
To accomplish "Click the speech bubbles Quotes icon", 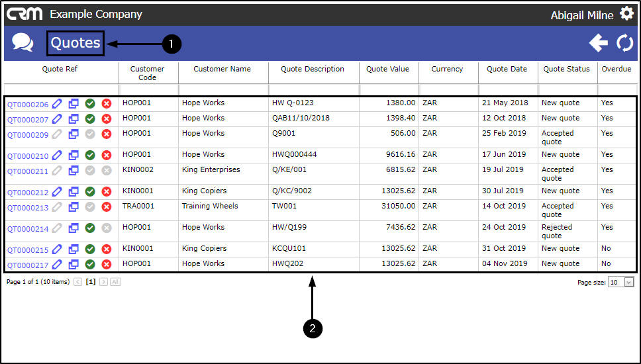I will 23,42.
